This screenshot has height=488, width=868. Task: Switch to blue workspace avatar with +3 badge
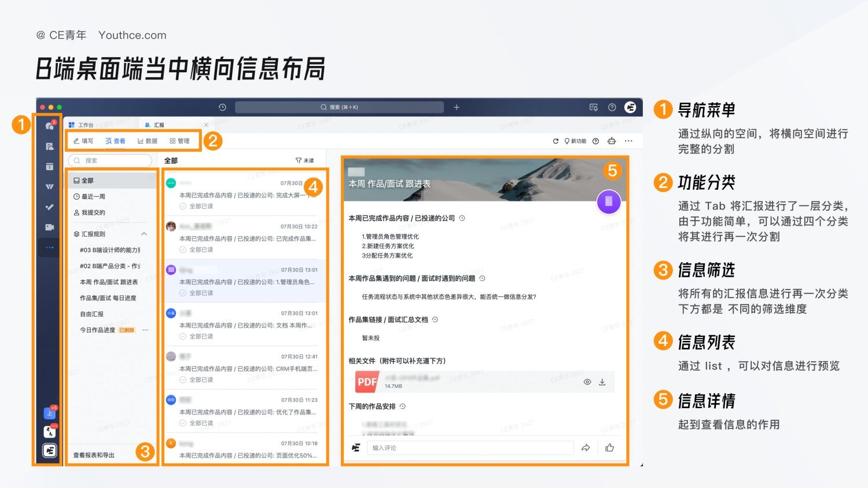50,413
